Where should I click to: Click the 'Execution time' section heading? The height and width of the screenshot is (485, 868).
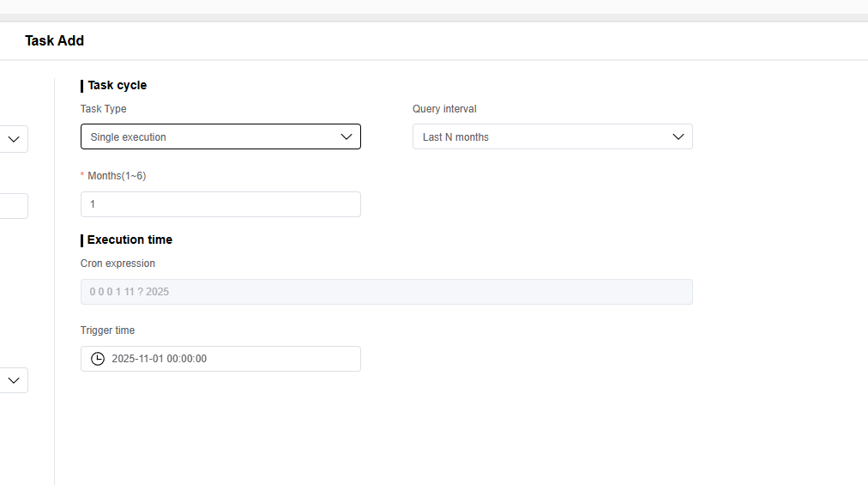[130, 239]
